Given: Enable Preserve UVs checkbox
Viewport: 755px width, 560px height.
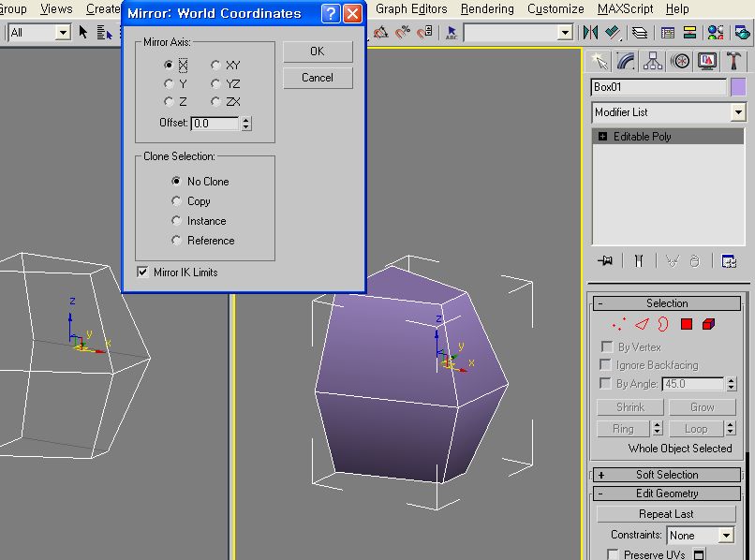Looking at the screenshot, I should (x=613, y=554).
